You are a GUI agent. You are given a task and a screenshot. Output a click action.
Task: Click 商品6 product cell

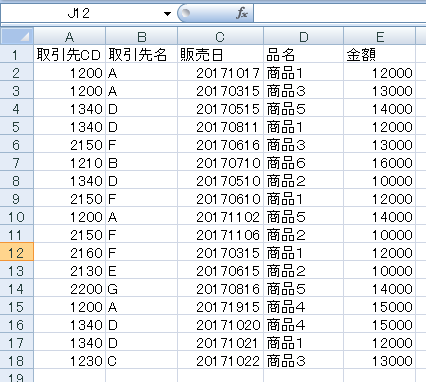click(x=303, y=163)
